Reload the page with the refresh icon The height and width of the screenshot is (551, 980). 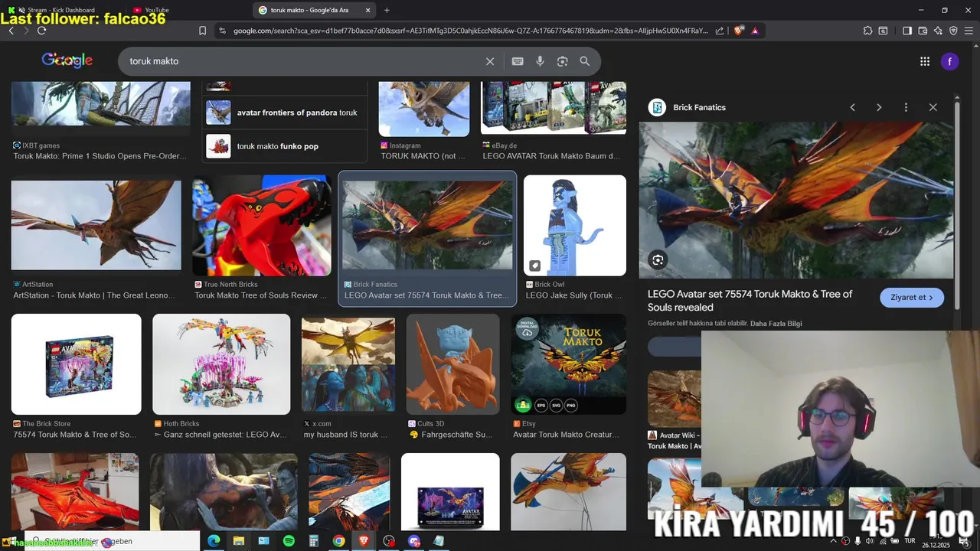pos(41,31)
